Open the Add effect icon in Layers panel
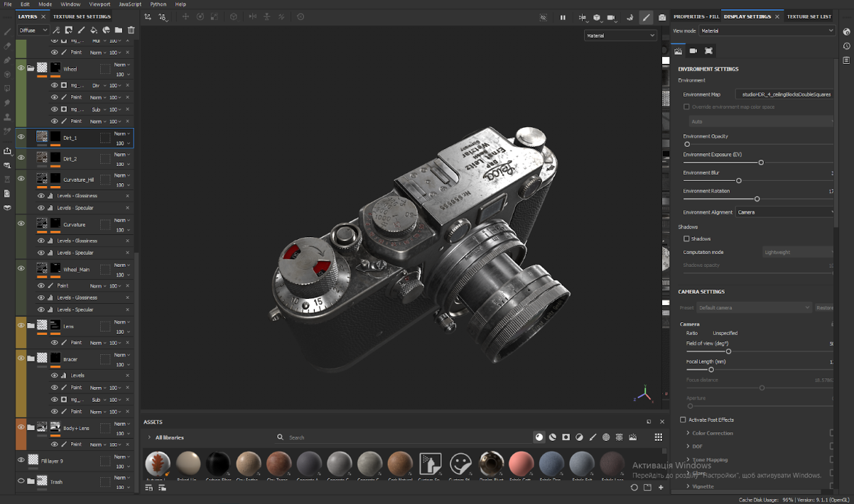 tap(105, 29)
